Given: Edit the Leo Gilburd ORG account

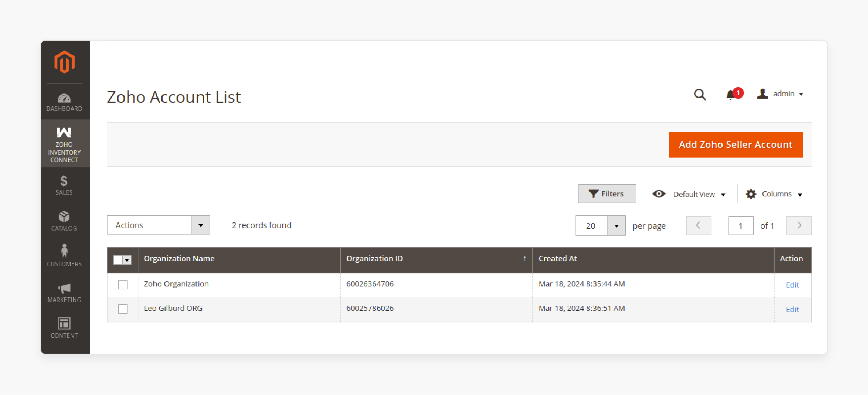Looking at the screenshot, I should pos(792,309).
